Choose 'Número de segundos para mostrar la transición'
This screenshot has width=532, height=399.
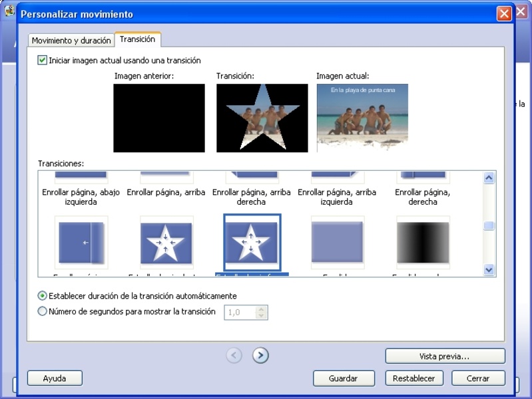point(43,311)
